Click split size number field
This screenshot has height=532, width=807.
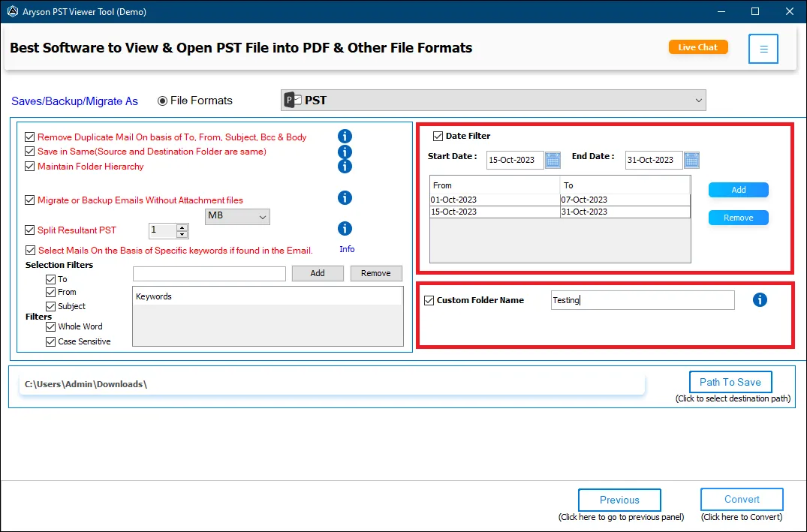point(163,230)
